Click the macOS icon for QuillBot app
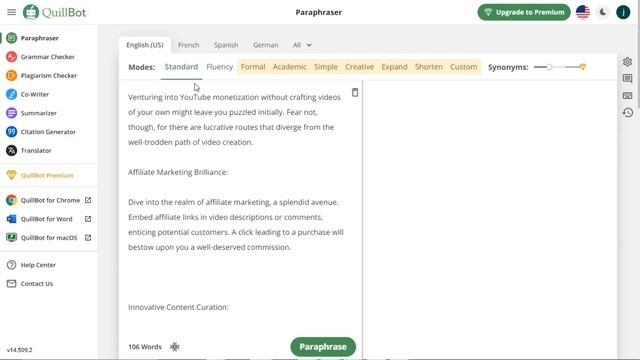Viewport: 640px width, 360px height. tap(11, 238)
